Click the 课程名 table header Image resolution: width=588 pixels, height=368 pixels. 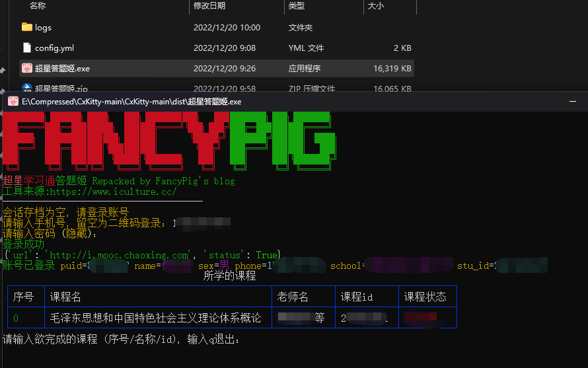pyautogui.click(x=65, y=297)
